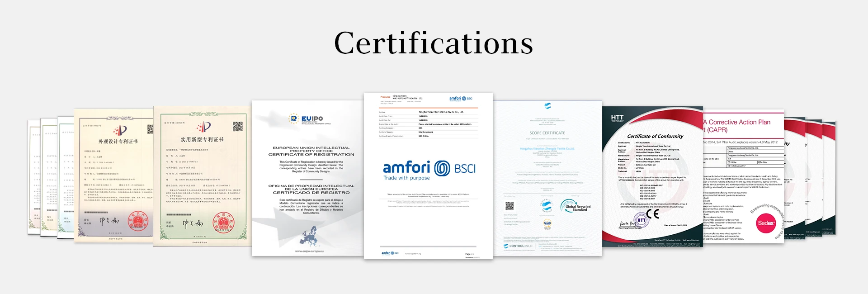Click 'Trade with purpose' tagline
This screenshot has height=294, width=868.
[x=406, y=178]
